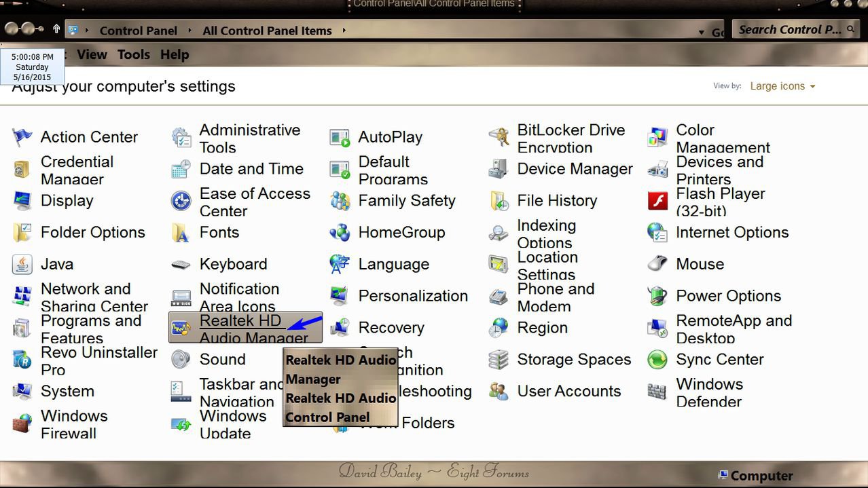Click the Flash Player red icon
Screen dimensions: 868x488
click(658, 201)
